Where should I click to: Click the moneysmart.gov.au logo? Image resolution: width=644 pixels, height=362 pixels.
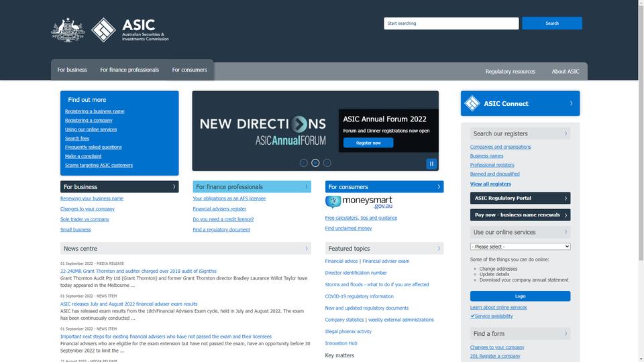pyautogui.click(x=359, y=202)
